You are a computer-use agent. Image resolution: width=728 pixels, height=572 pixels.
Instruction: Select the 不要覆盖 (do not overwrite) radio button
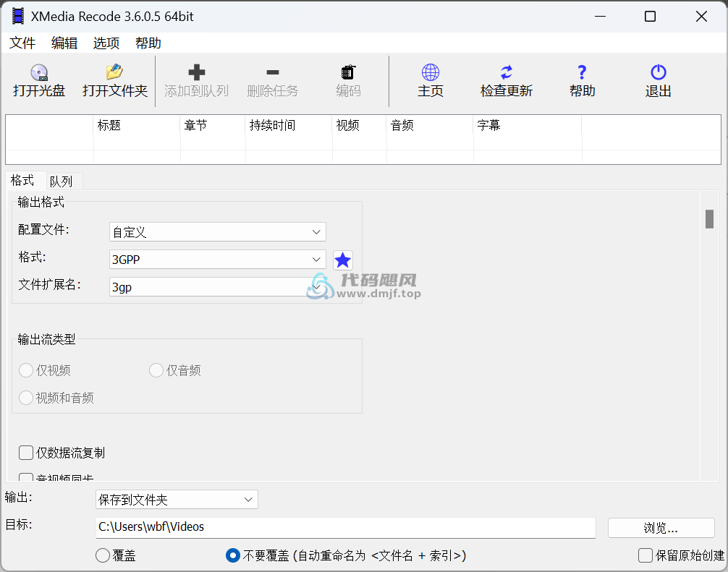point(232,555)
